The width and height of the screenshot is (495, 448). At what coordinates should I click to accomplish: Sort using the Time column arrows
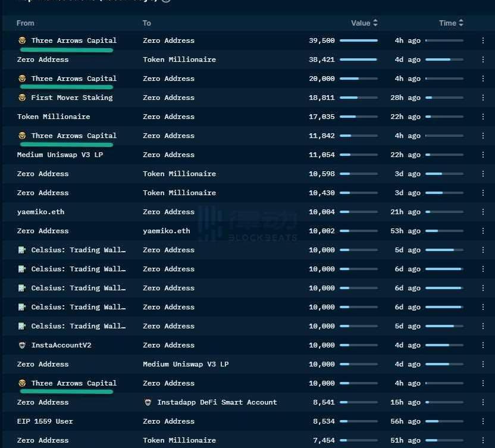[461, 23]
